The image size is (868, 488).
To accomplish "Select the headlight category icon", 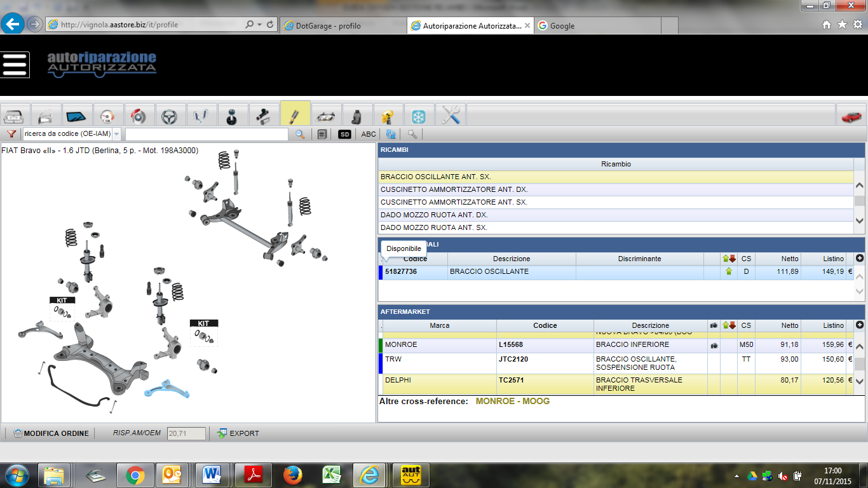I will 327,116.
